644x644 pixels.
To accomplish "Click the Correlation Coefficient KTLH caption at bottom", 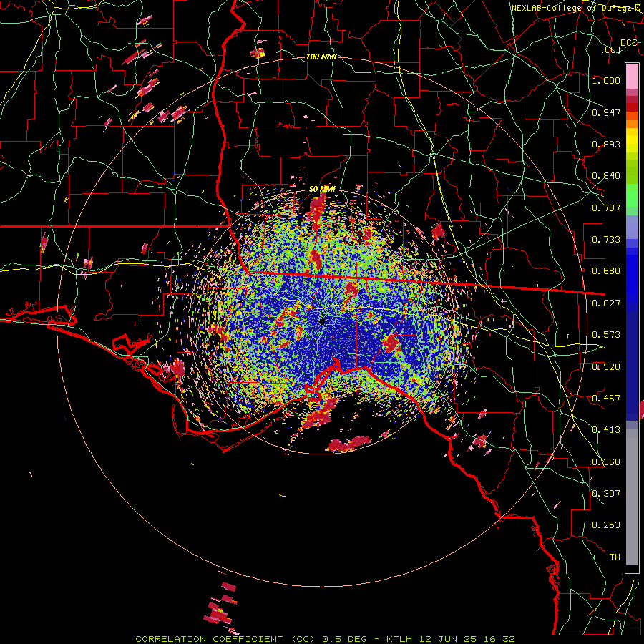I will (x=325, y=639).
